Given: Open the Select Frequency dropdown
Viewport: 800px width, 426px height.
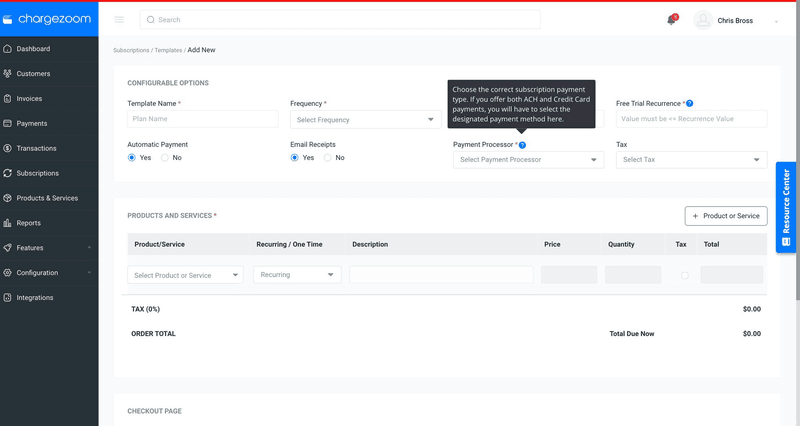Looking at the screenshot, I should [365, 120].
